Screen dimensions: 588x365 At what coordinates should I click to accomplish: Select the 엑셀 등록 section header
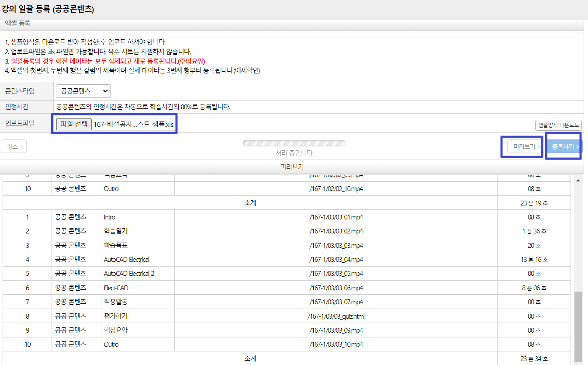tap(17, 24)
